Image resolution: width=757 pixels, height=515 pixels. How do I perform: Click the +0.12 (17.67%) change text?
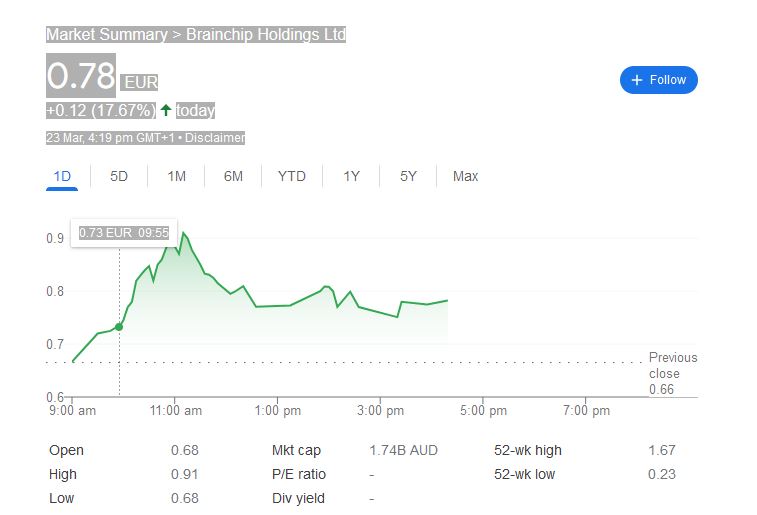tap(101, 111)
